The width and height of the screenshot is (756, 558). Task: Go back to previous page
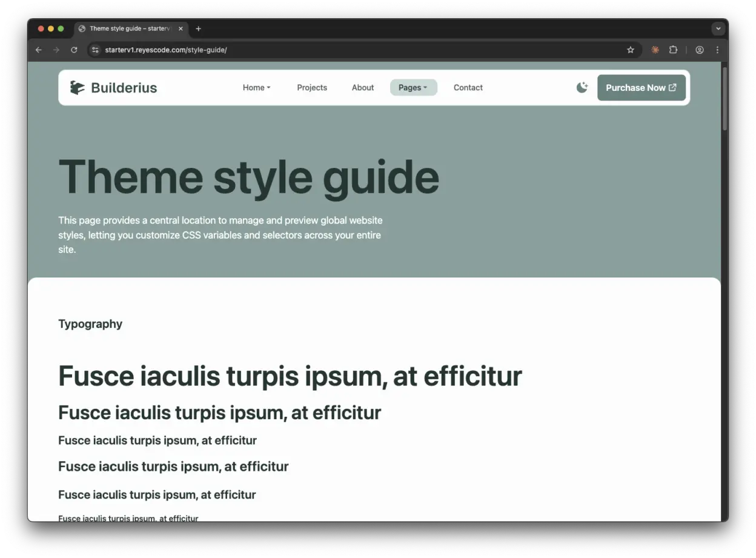click(x=39, y=50)
